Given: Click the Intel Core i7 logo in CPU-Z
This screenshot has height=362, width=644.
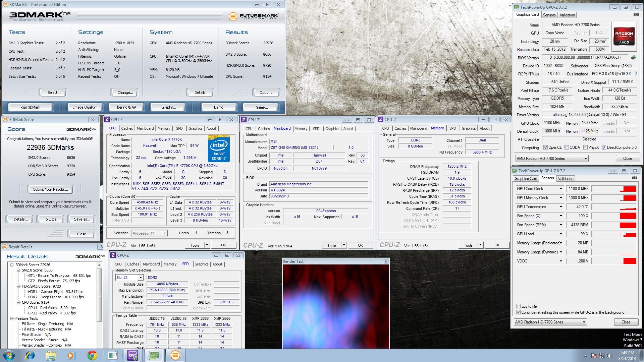Looking at the screenshot, I should coord(219,148).
